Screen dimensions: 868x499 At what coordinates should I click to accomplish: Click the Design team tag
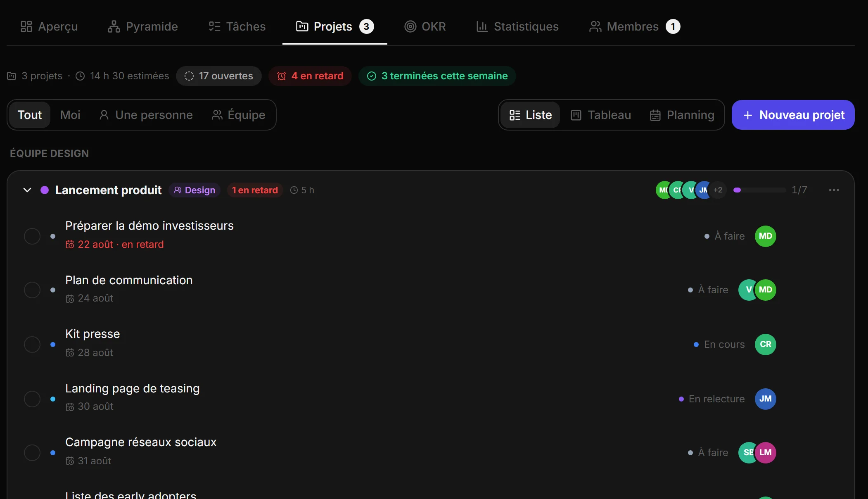click(x=194, y=190)
